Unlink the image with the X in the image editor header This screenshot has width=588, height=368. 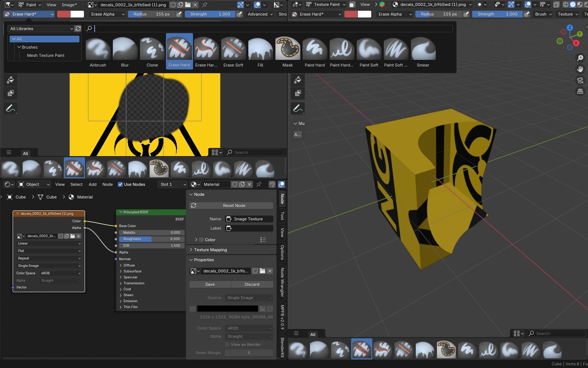click(x=195, y=5)
